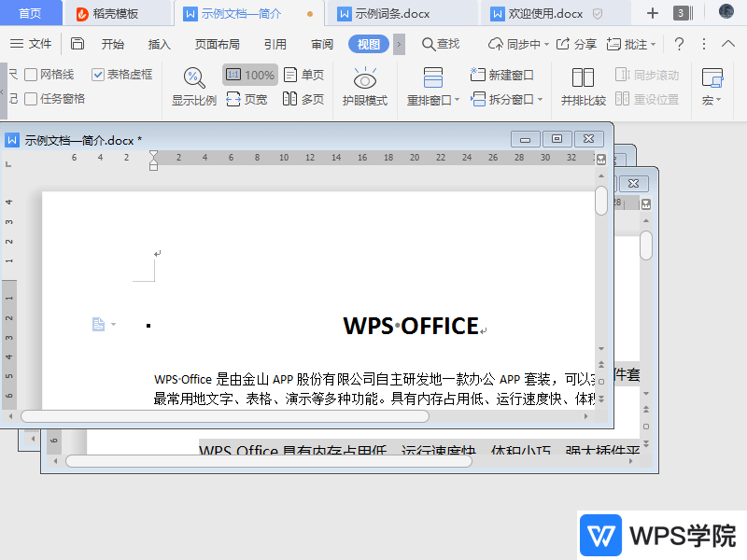Enable 护眼模式 eye protection mode
This screenshot has height=560, width=747.
364,87
